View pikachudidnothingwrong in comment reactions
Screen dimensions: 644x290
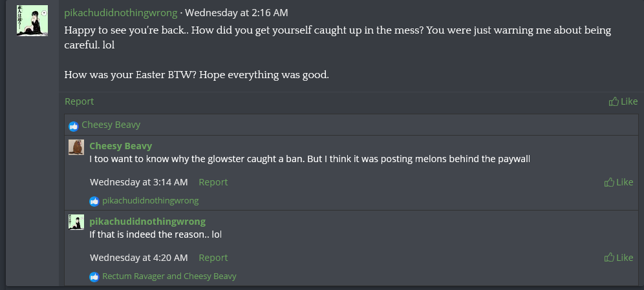tap(150, 201)
